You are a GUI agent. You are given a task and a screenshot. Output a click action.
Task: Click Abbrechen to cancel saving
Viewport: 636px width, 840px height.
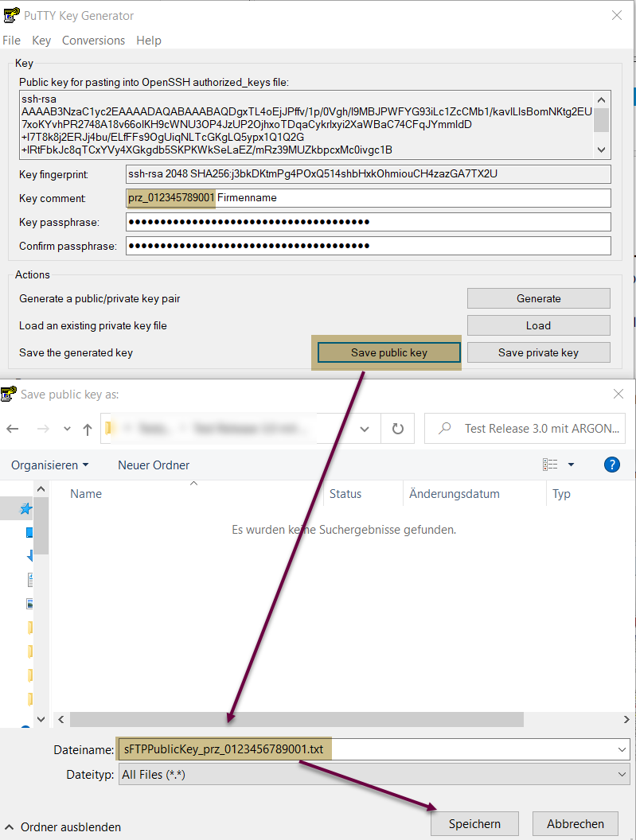point(576,823)
